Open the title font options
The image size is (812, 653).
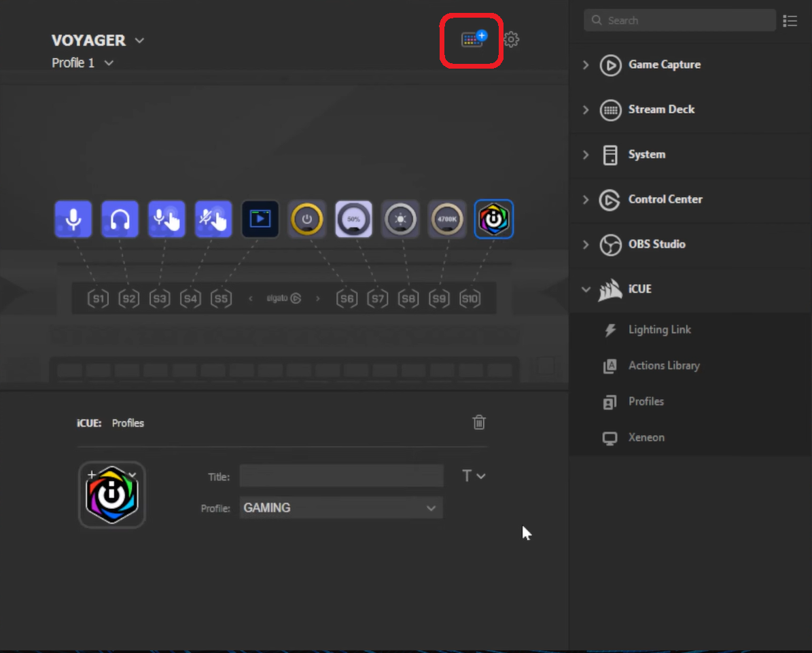474,476
